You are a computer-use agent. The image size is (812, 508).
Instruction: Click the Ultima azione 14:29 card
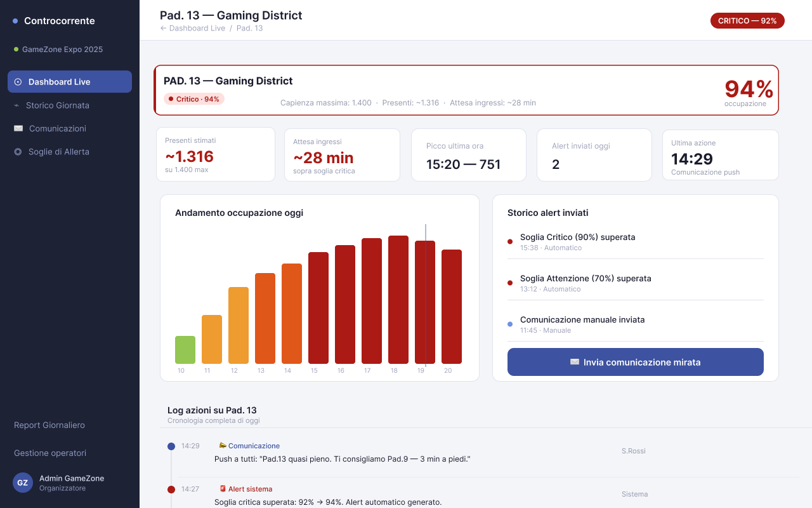pyautogui.click(x=721, y=155)
